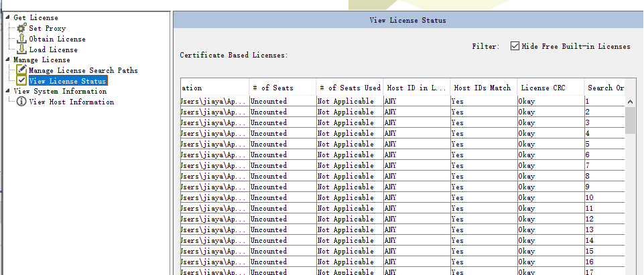Viewport: 644px width, 275px height.
Task: Select the View System Information label
Action: tap(60, 91)
